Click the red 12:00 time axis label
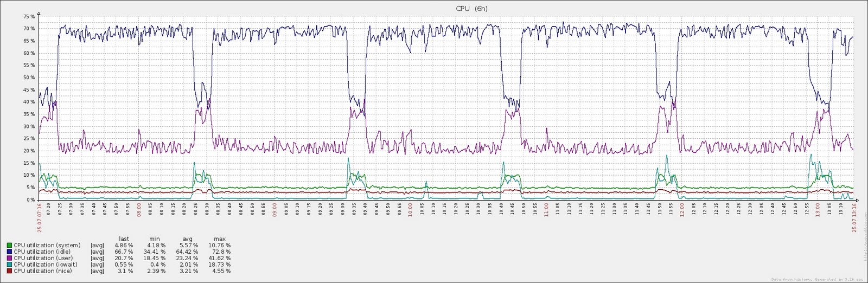The width and height of the screenshot is (868, 283). [x=682, y=210]
